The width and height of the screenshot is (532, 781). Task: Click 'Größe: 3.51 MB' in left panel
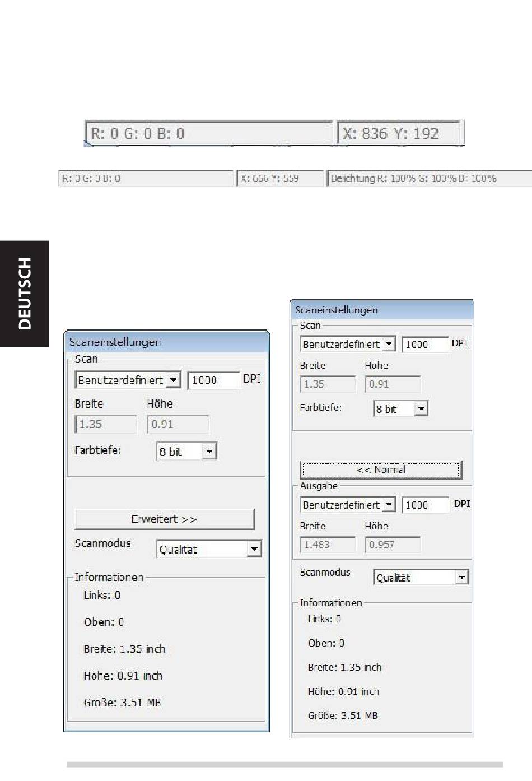point(122,702)
